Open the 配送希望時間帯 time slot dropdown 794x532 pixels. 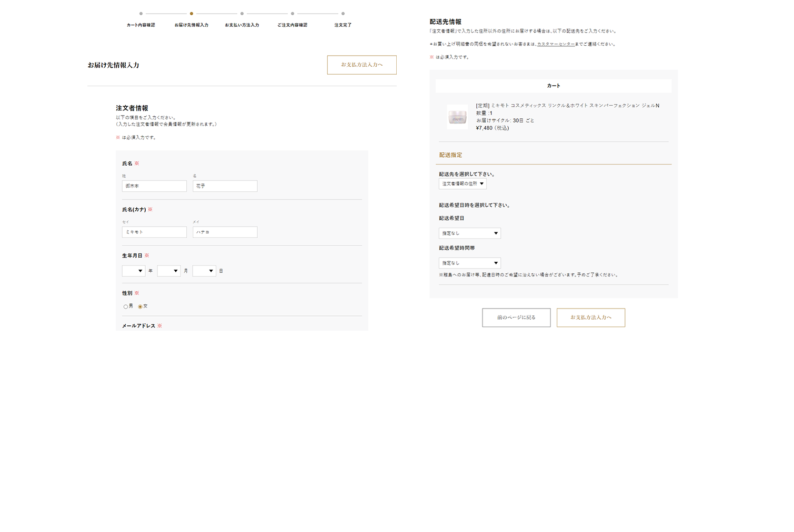[470, 263]
